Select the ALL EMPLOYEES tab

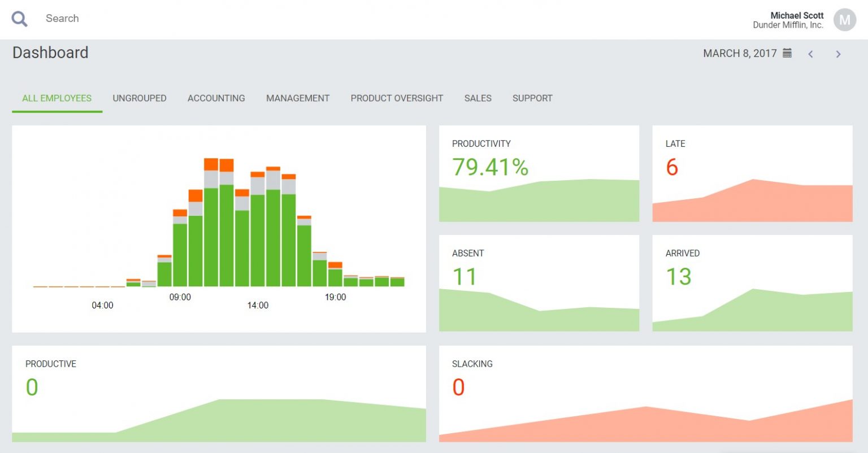tap(57, 98)
